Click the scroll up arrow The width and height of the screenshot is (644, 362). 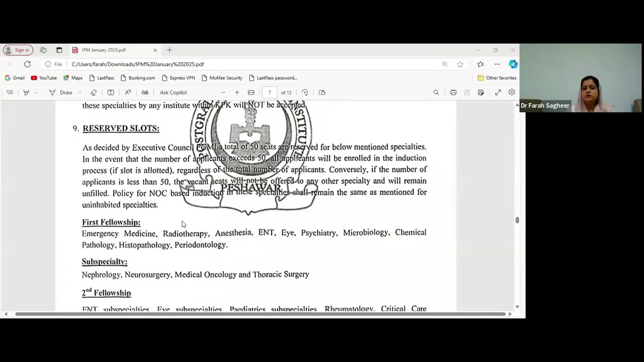tap(517, 105)
